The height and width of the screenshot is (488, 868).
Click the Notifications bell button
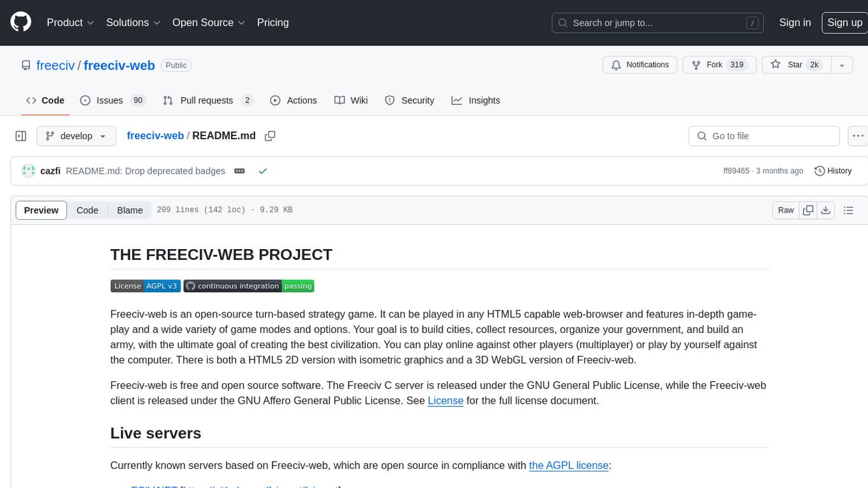(x=640, y=65)
